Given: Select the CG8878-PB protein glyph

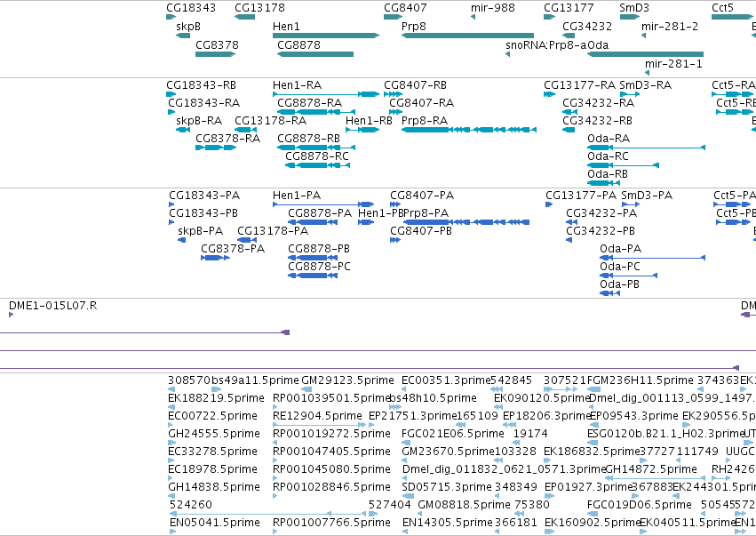Looking at the screenshot, I should pyautogui.click(x=313, y=258).
